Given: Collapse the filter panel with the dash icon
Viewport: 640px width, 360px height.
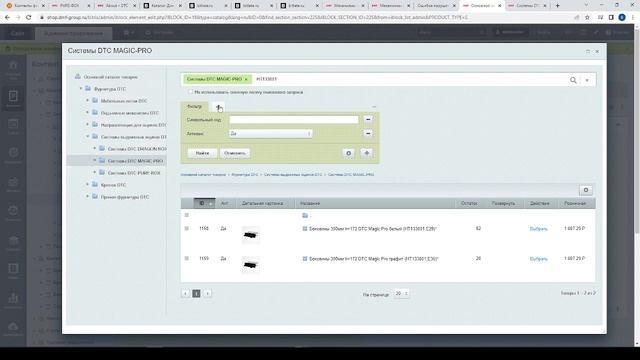Looking at the screenshot, I should point(374,107).
